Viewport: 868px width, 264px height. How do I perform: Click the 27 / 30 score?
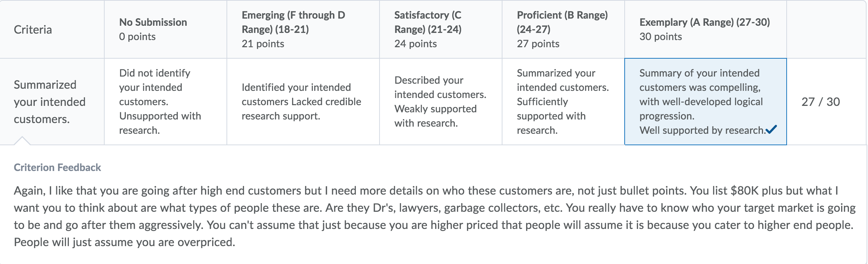coord(820,102)
